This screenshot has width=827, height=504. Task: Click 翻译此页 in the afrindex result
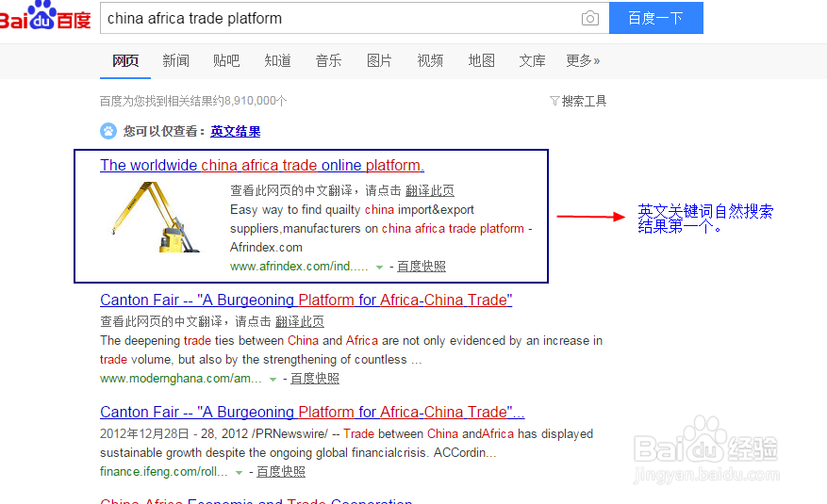click(429, 190)
